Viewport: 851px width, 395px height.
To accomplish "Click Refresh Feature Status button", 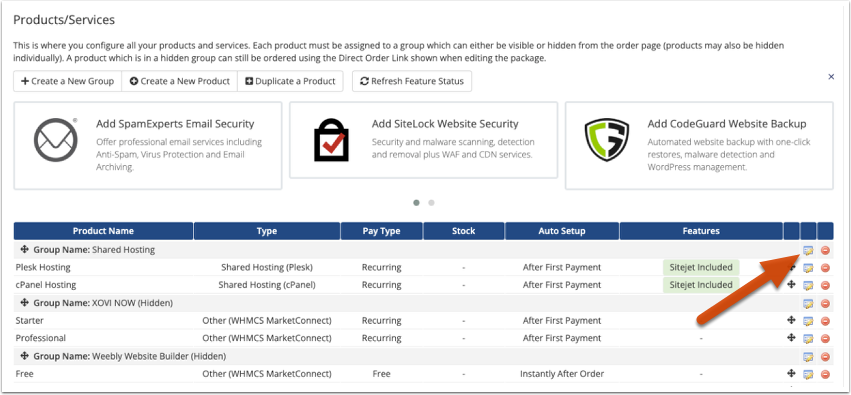I will point(412,81).
